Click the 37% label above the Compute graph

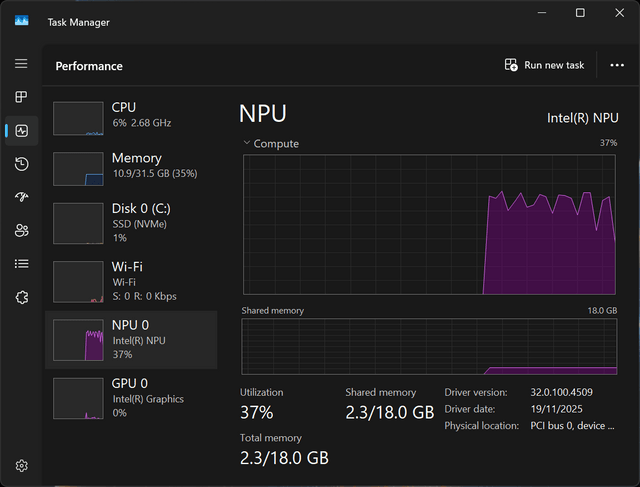(x=608, y=143)
